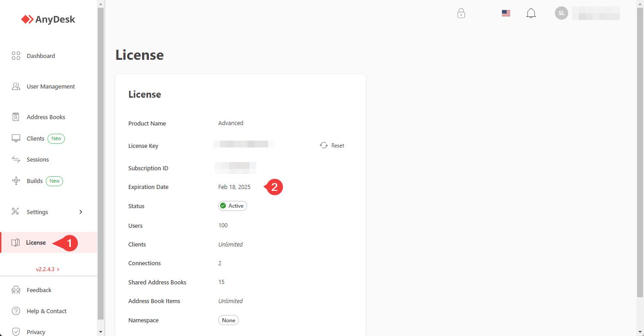Image resolution: width=644 pixels, height=336 pixels.
Task: Open the Builds section
Action: pyautogui.click(x=35, y=181)
